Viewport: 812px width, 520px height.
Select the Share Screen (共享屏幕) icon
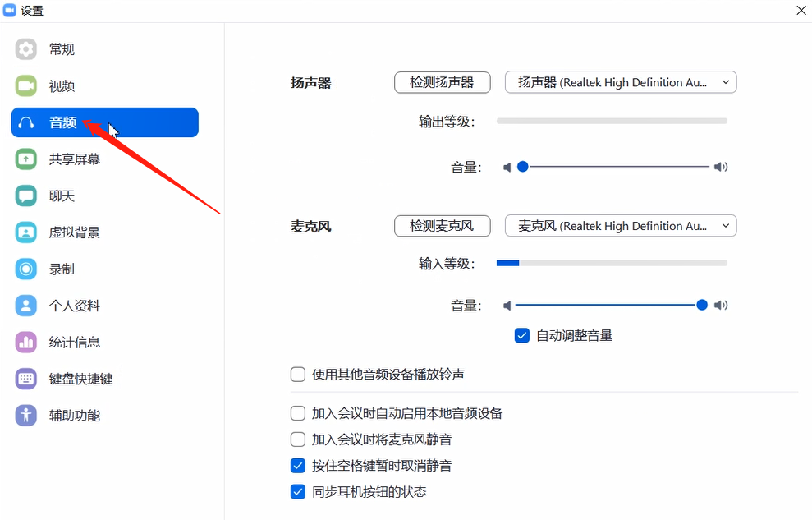click(x=26, y=159)
